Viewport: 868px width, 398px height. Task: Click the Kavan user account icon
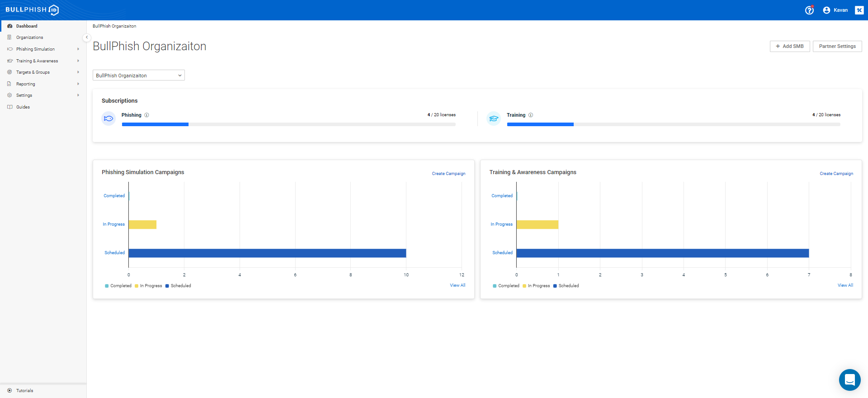click(826, 10)
